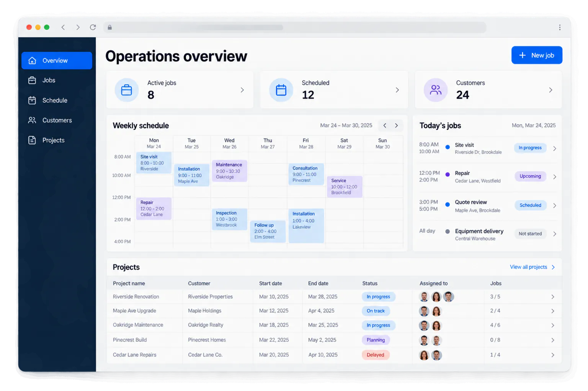The height and width of the screenshot is (391, 588).
Task: Open the Saturday Service Brookfield event
Action: (x=345, y=187)
